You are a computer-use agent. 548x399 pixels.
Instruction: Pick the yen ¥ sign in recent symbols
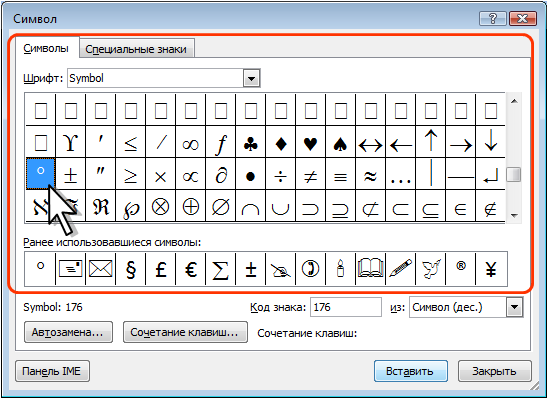[491, 269]
